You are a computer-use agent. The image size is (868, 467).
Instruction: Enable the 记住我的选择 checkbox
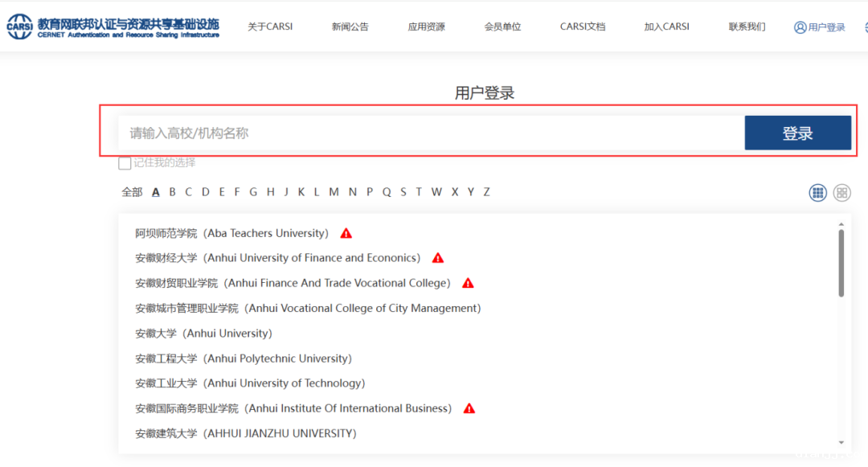tap(125, 163)
